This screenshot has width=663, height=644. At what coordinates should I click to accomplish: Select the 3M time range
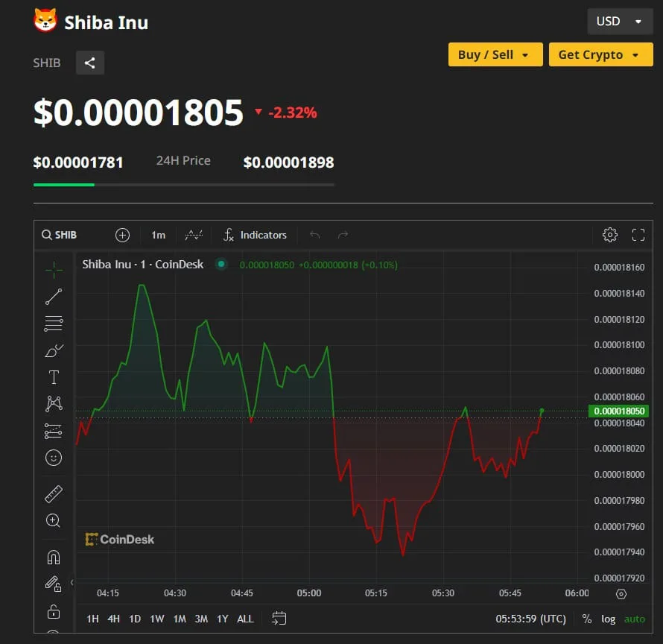coord(201,619)
